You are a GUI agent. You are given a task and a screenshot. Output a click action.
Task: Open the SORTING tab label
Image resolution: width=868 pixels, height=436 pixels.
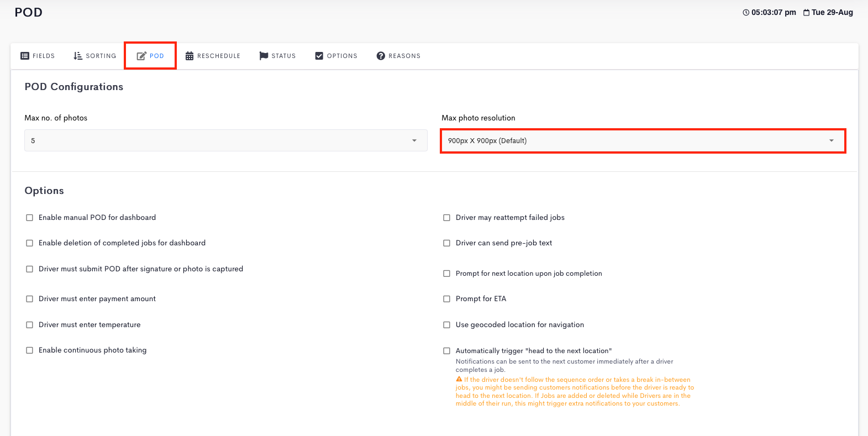coord(101,56)
